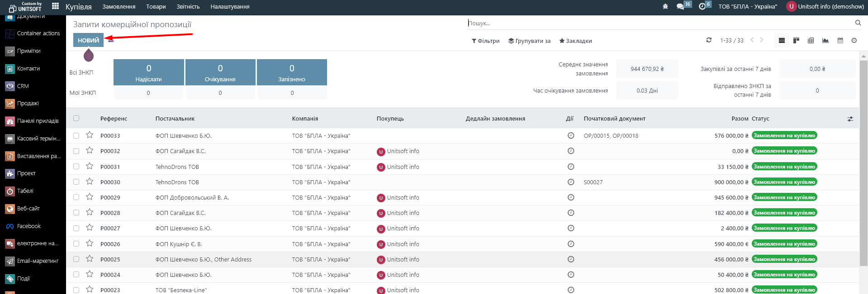Click the Очікування dashboard tile

click(x=220, y=72)
